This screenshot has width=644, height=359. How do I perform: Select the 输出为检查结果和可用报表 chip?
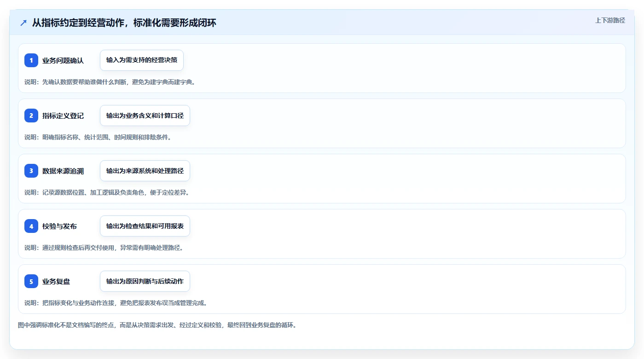(x=145, y=226)
